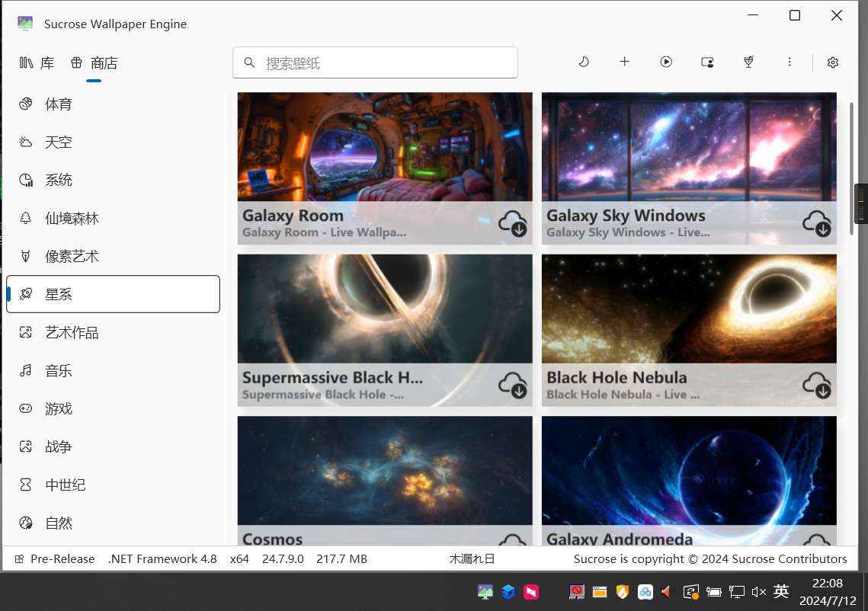
Task: Click the wallpaper list vertical scrollbar
Action: 851,168
